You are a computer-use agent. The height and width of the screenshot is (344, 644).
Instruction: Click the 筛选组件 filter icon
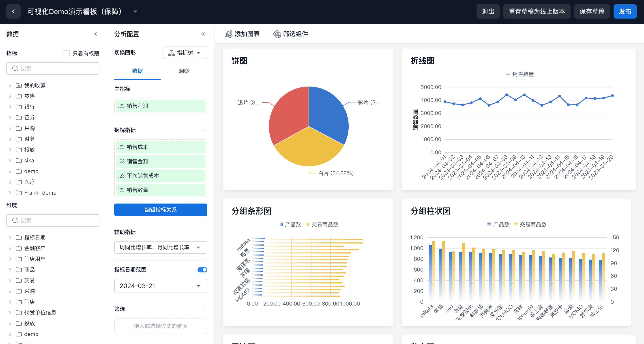tap(277, 34)
